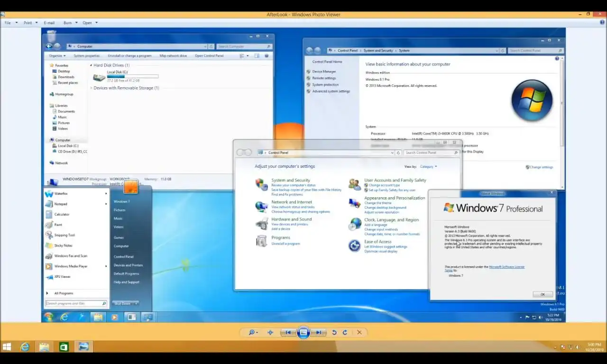
Task: Open System and Security in Control Panel
Action: click(291, 180)
